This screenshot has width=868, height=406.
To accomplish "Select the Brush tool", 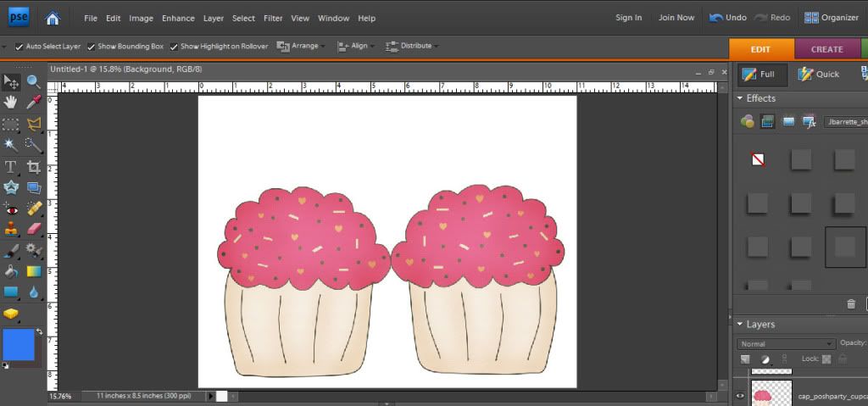I will coord(10,251).
